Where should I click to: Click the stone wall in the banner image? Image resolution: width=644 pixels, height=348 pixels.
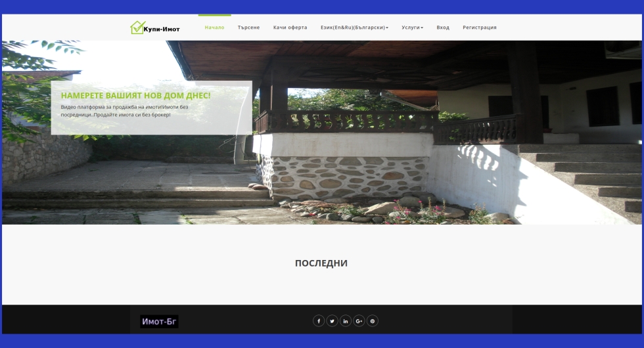point(342,177)
